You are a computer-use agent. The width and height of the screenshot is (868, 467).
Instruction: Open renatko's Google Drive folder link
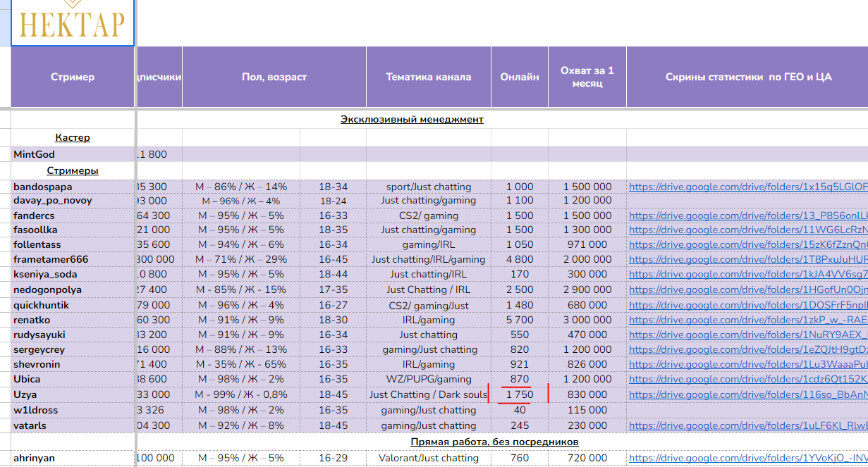(x=748, y=320)
